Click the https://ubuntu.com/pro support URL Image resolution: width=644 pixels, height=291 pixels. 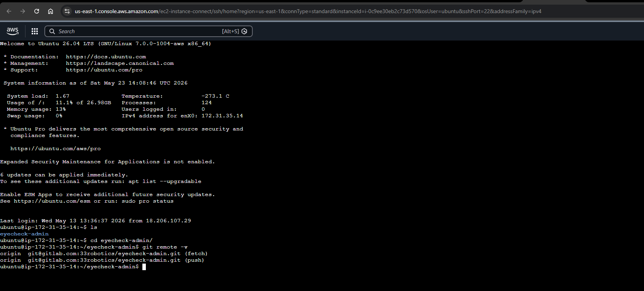104,70
